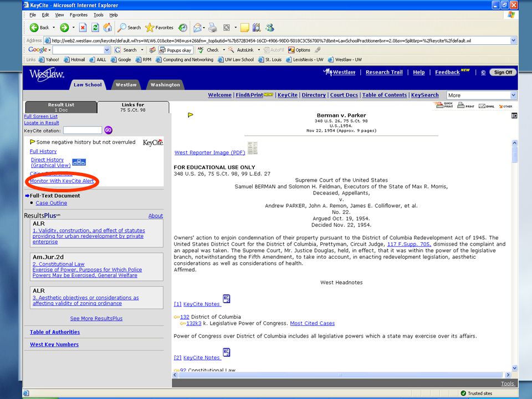Click the yellow flag icon beside Berman v. Parker
The image size is (532, 399).
point(191,115)
